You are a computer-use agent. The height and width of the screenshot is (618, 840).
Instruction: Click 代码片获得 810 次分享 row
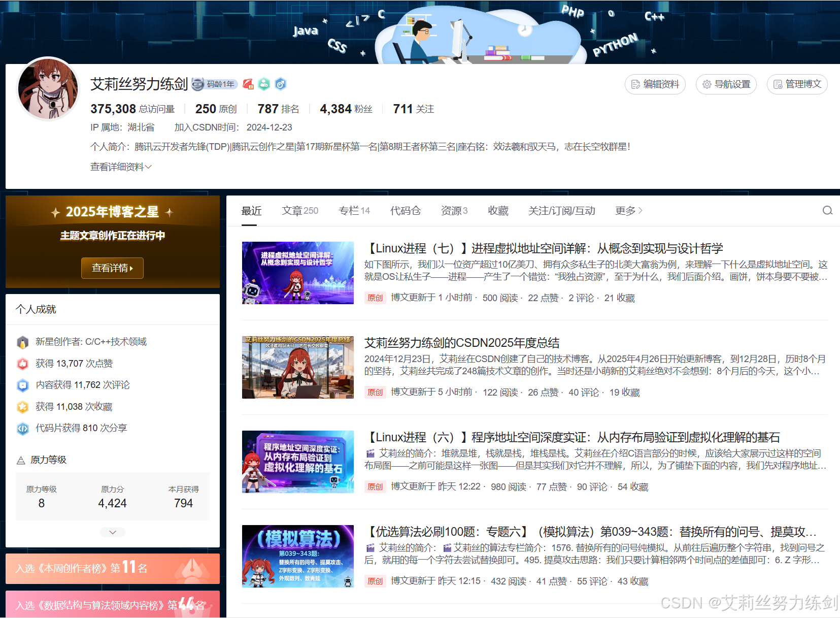pos(81,428)
